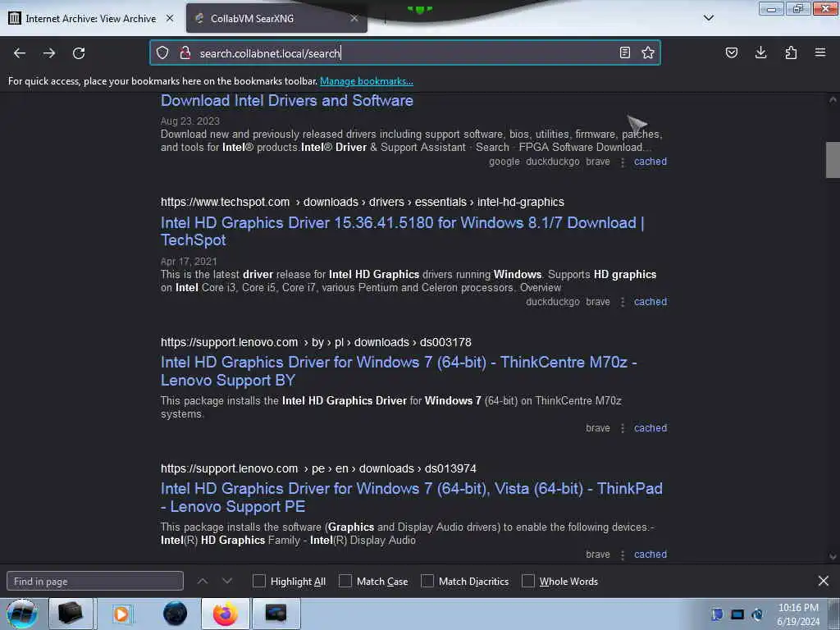Screen dimensions: 840x630
Task: Jump to previous find match arrow
Action: [x=202, y=581]
